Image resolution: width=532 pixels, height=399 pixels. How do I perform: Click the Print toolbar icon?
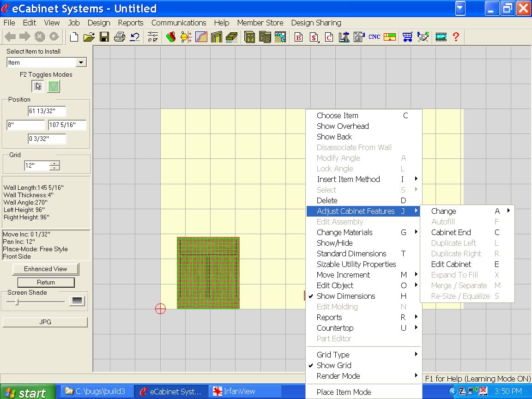point(120,36)
